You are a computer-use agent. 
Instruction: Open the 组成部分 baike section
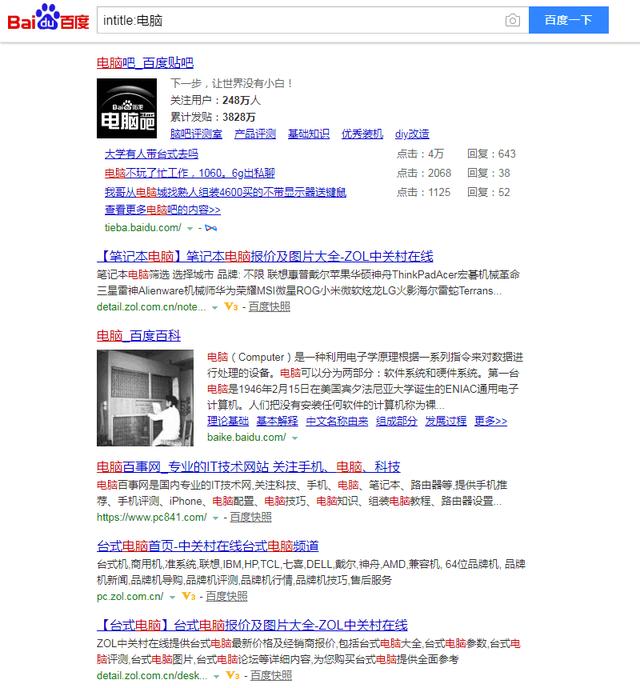coord(397,421)
